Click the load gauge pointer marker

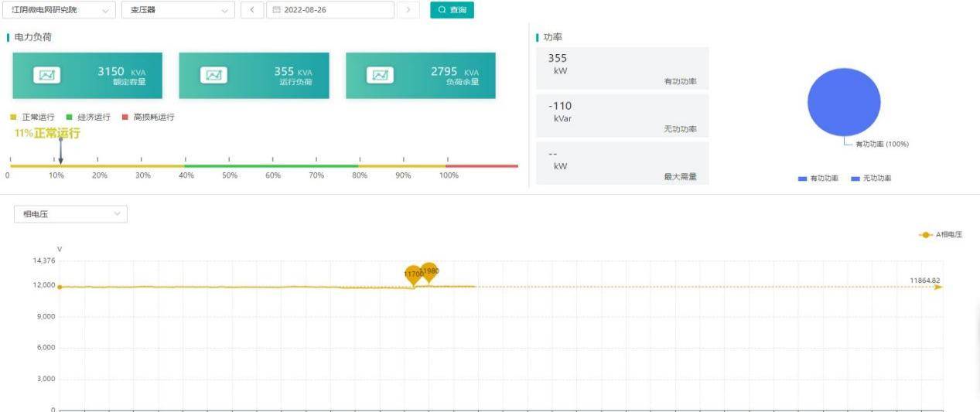60,151
